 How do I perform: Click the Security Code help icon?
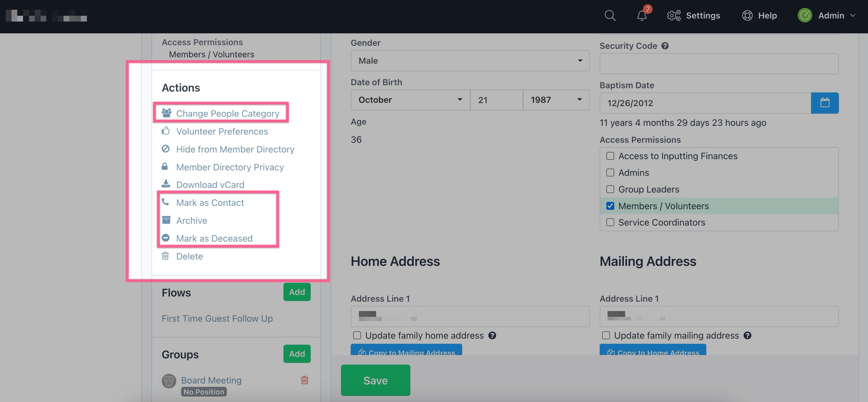(x=664, y=46)
